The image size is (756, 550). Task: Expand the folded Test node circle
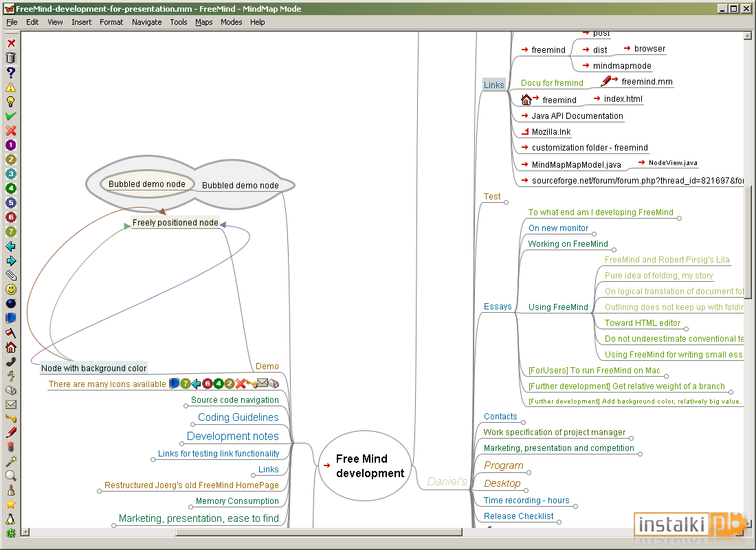[x=507, y=203]
